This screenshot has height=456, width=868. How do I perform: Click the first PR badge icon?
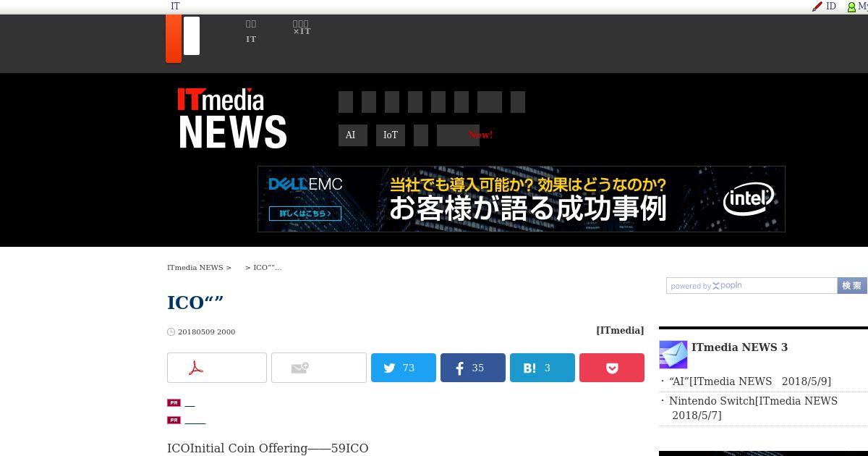[x=174, y=402]
